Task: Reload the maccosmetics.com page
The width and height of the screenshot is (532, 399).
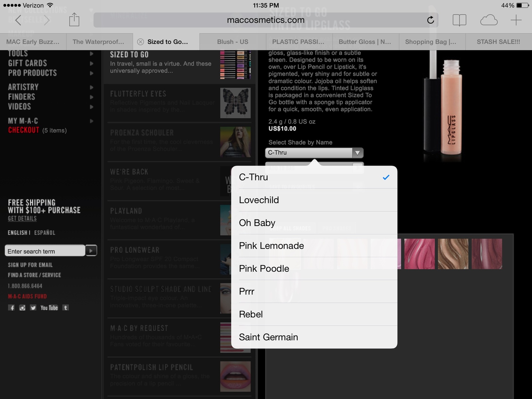Action: (x=430, y=20)
